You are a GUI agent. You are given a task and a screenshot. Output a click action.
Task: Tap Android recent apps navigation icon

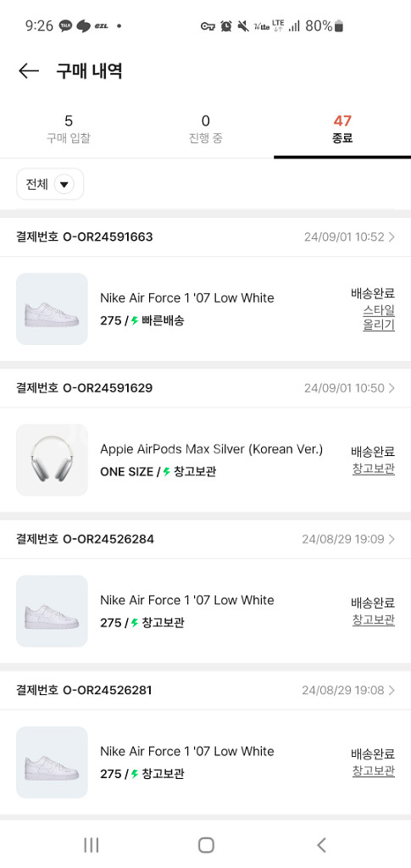(92, 845)
